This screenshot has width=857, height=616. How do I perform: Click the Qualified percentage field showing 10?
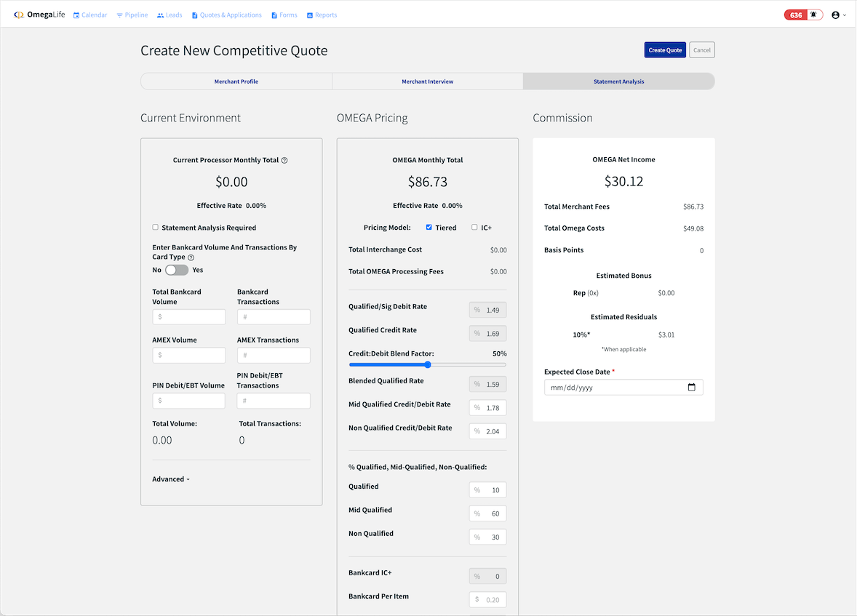coord(487,489)
